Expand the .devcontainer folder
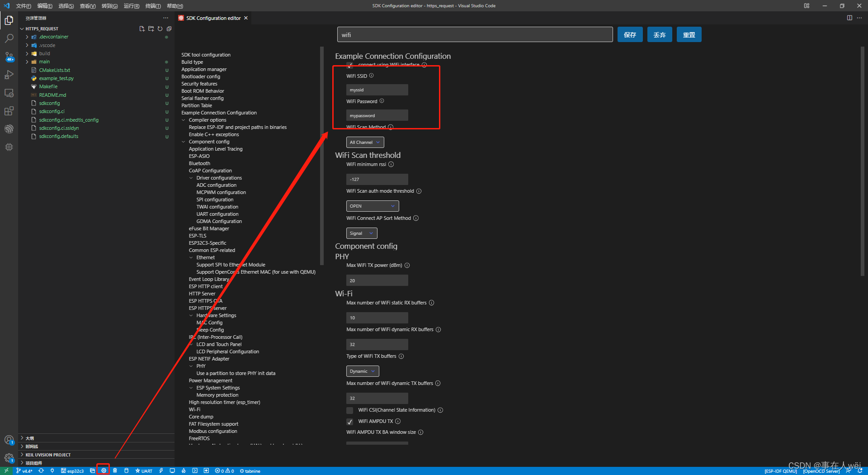The width and height of the screenshot is (868, 475). (27, 37)
